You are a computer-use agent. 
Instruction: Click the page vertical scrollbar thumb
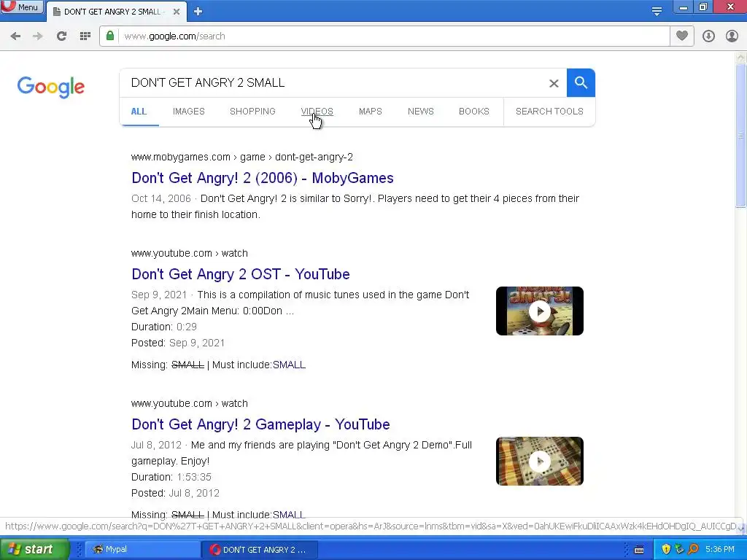(740, 136)
